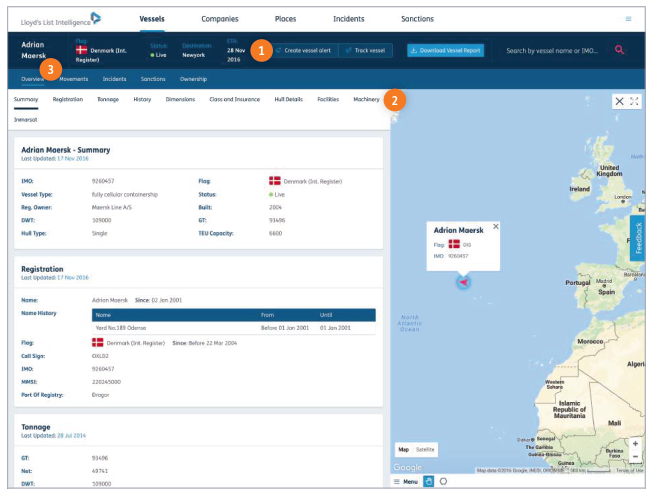Click the From column header in history table
This screenshot has width=653, height=494.
point(267,315)
